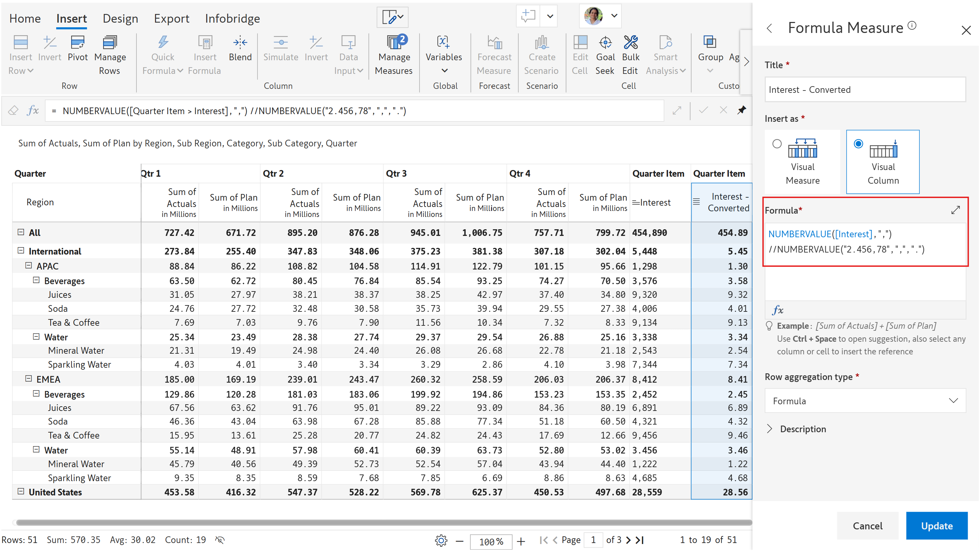The height and width of the screenshot is (551, 980).
Task: Collapse the International region row
Action: pyautogui.click(x=20, y=251)
